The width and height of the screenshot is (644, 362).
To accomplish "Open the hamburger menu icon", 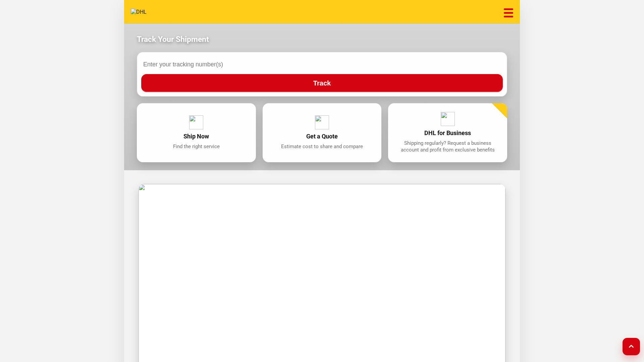I will 508,13.
